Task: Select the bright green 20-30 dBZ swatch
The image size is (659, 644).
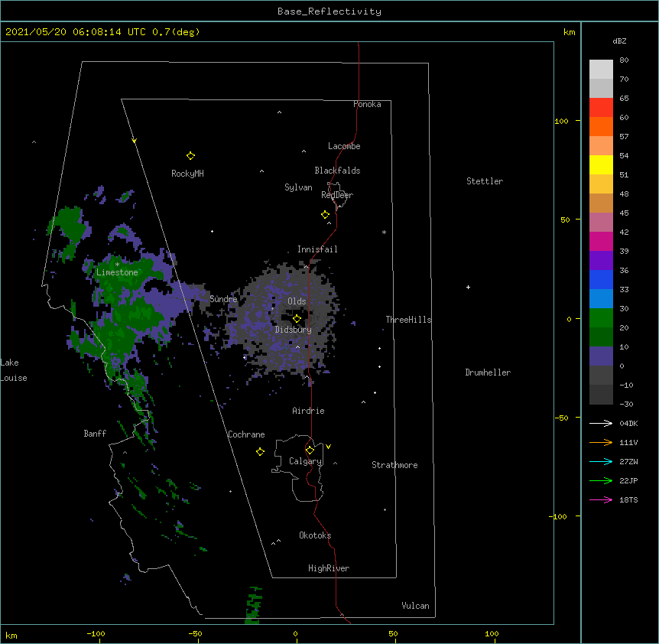Action: (601, 318)
